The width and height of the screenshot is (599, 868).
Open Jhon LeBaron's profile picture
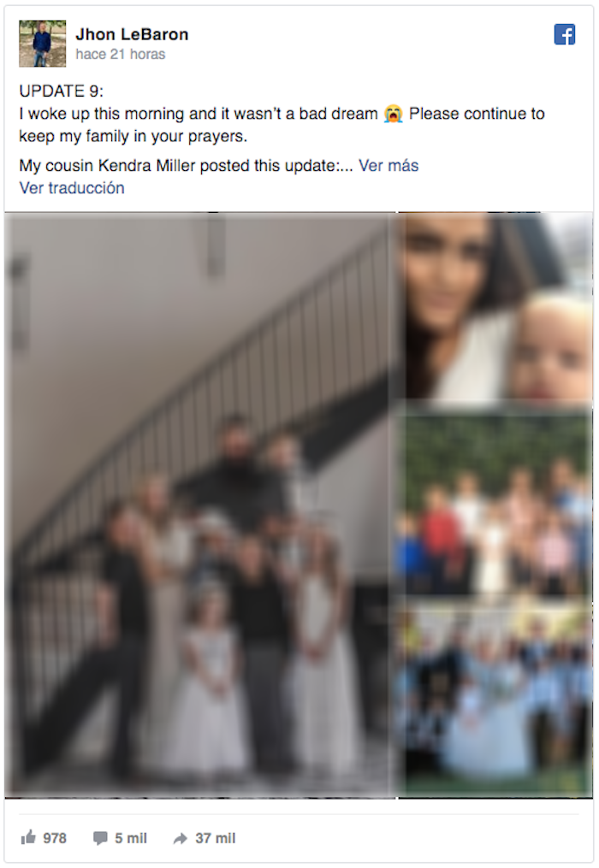[42, 44]
